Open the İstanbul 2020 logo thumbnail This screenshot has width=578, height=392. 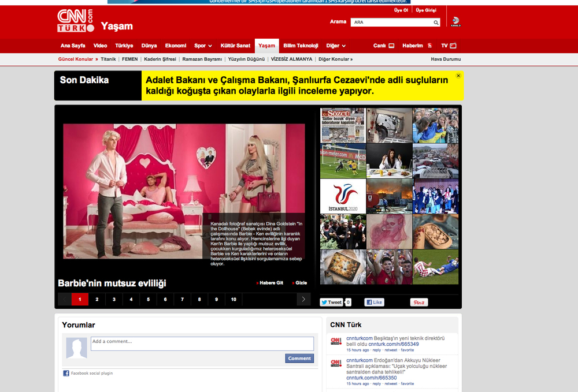click(x=343, y=196)
